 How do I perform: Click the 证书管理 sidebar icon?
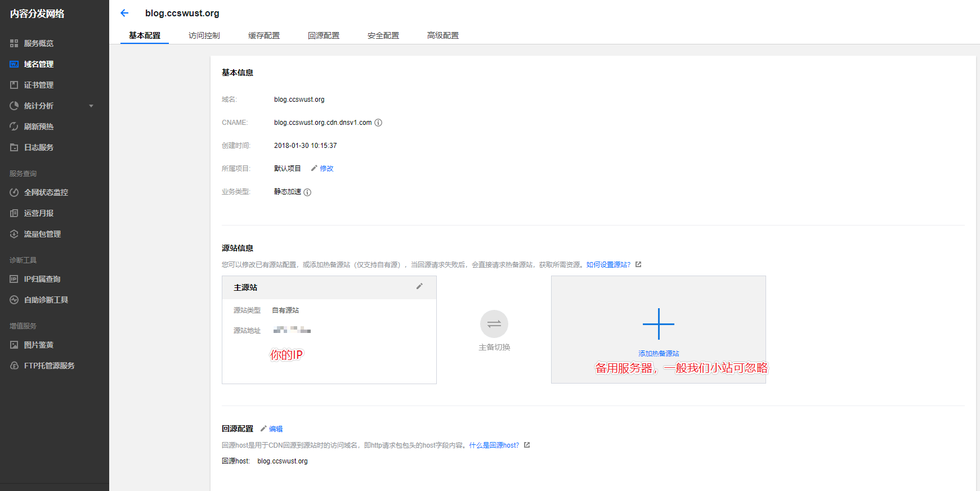[x=14, y=85]
